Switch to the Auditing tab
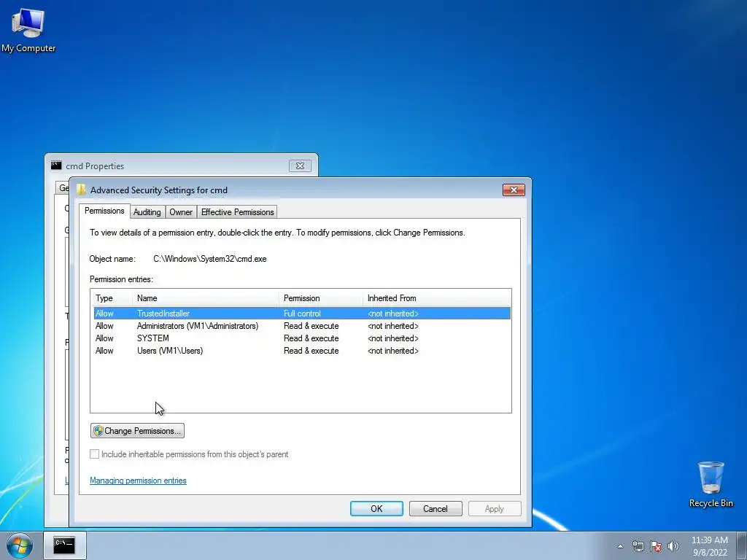 point(147,212)
